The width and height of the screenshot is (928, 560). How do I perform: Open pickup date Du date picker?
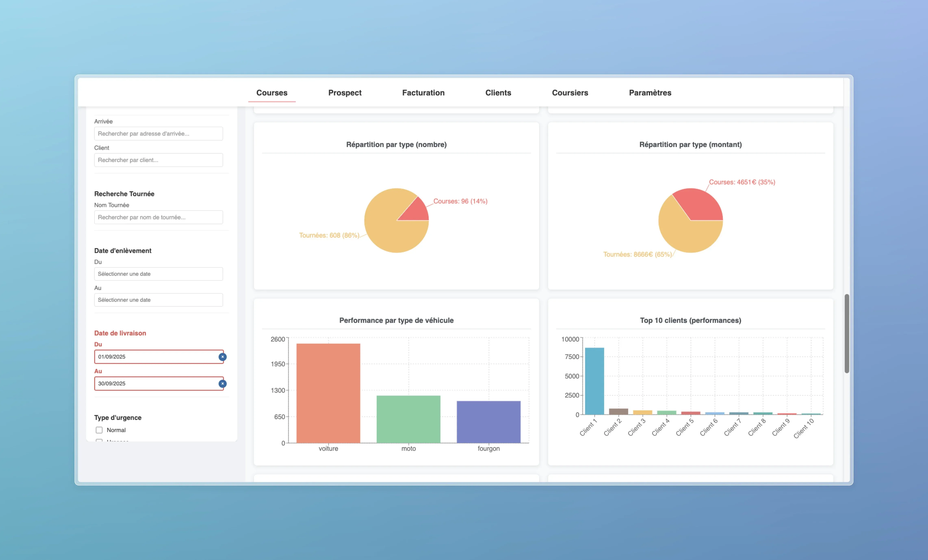pos(158,274)
